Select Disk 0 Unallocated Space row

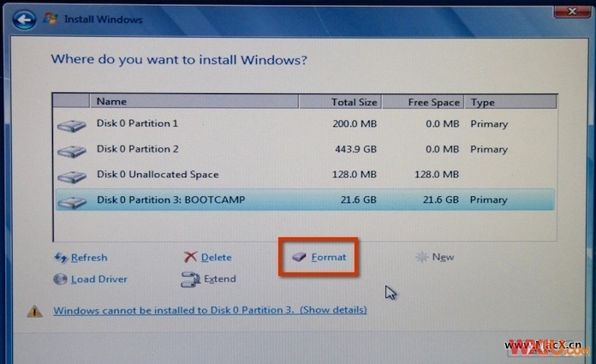pyautogui.click(x=305, y=175)
